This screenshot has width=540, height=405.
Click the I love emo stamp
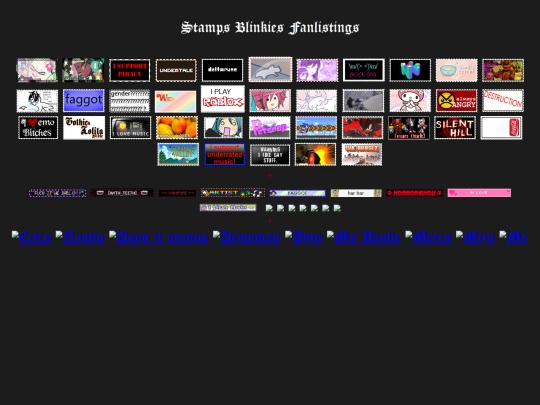coord(38,128)
